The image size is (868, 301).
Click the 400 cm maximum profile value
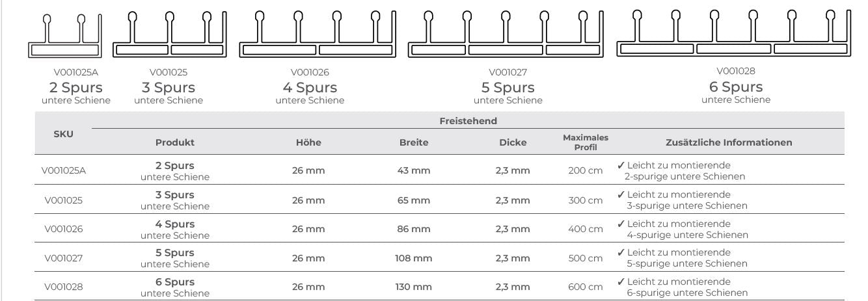(x=586, y=229)
